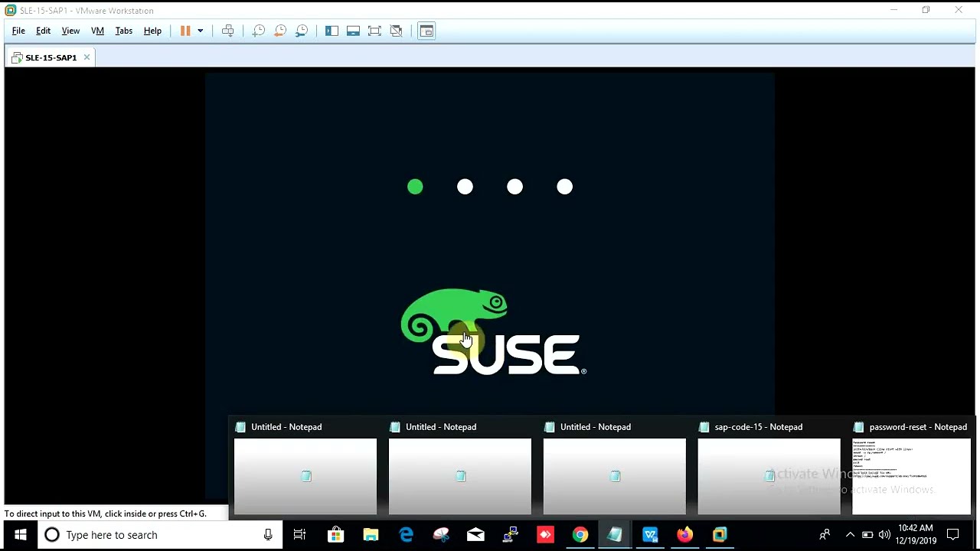Switch to VMware Workstation taskbar icon
Viewport: 980px width, 551px height.
(720, 535)
